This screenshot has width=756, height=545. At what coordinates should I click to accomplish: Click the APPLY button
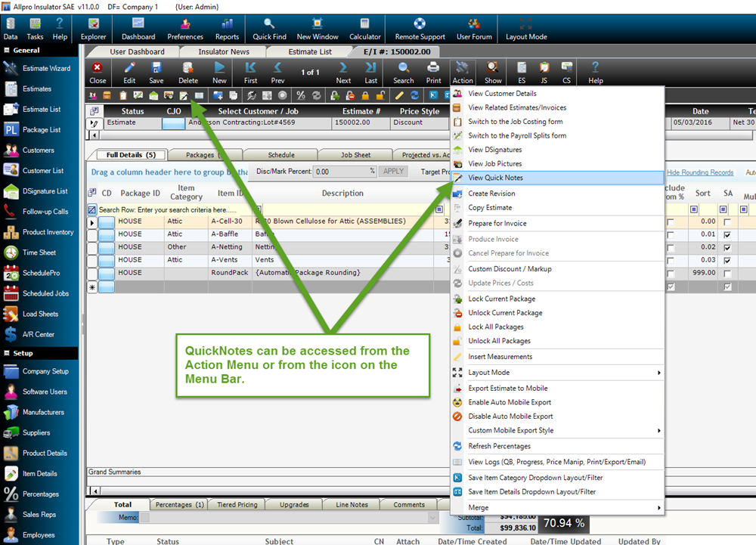(393, 171)
